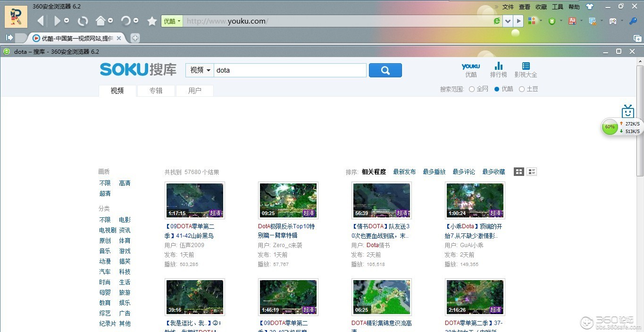Select the 全网 search scope radio button

tap(472, 89)
